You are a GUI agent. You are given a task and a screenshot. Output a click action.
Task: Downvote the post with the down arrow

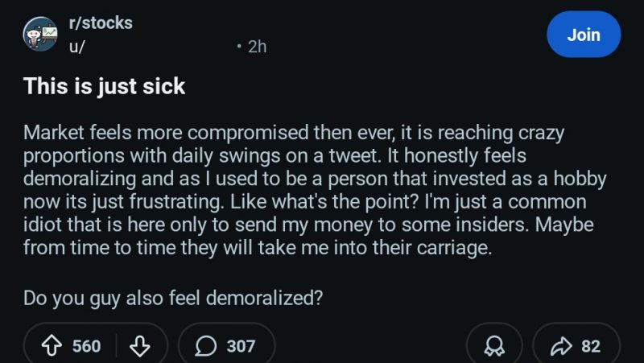(140, 346)
